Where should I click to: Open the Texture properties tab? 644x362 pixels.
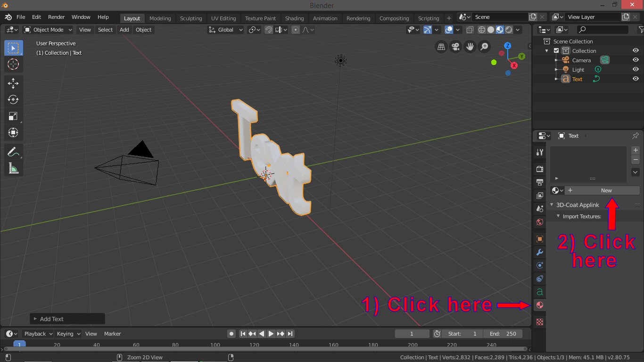539,321
